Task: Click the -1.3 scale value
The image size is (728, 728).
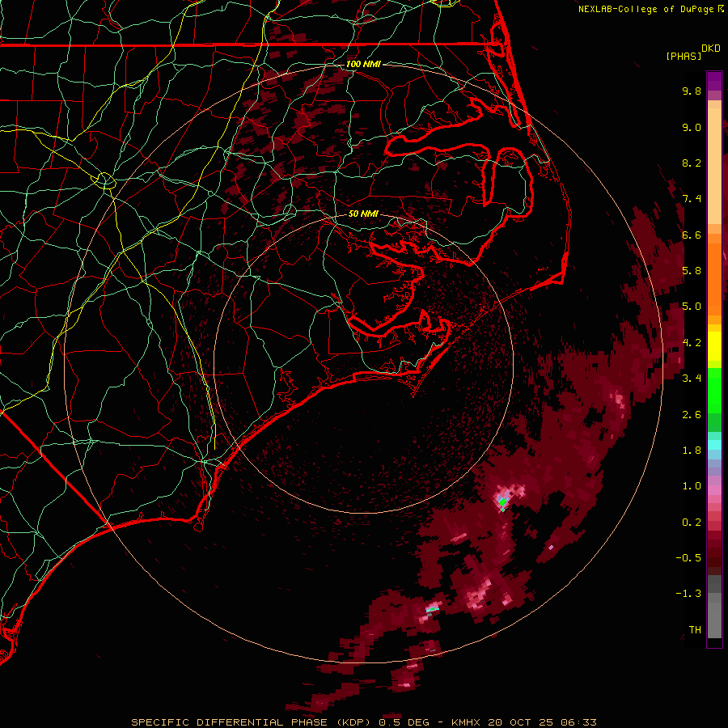Action: coord(688,594)
